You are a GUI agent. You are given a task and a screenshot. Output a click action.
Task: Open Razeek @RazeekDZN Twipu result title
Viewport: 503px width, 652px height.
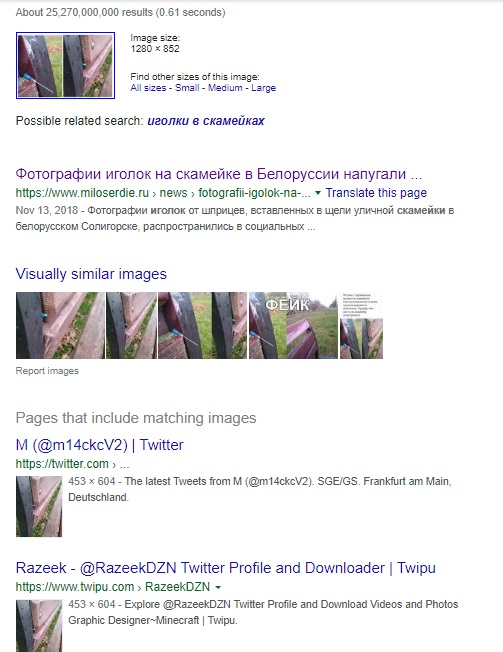click(226, 568)
